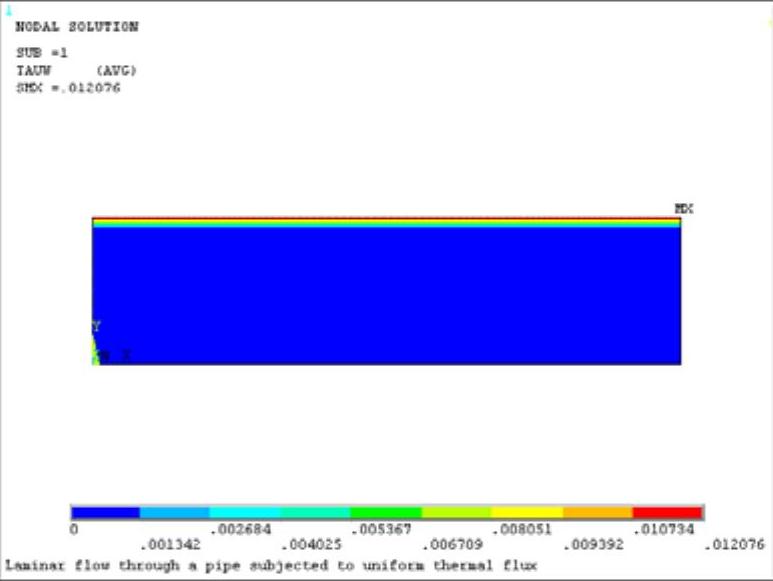Click the X axis triad label
773x581 pixels.
(127, 355)
